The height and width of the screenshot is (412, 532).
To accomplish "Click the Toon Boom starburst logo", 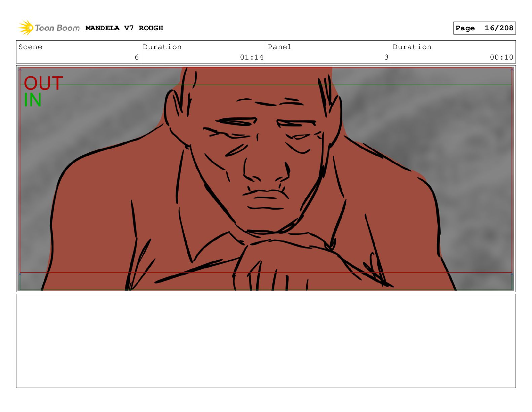I will tap(26, 28).
